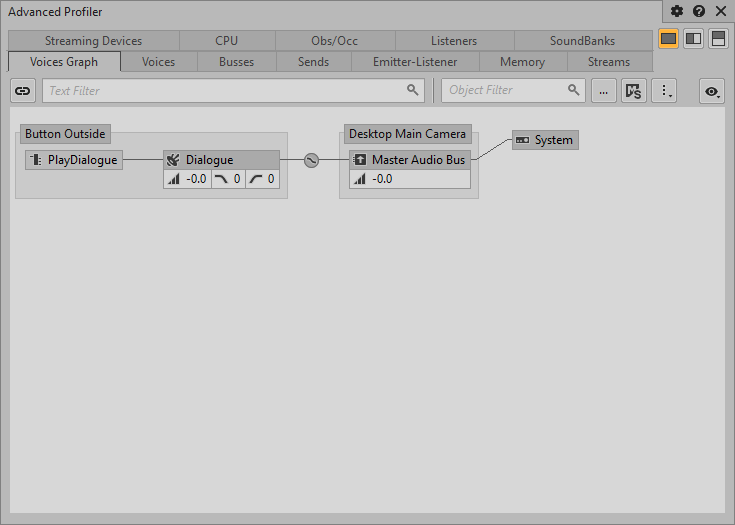Click the PlayDialogue event node
The width and height of the screenshot is (735, 525).
74,160
